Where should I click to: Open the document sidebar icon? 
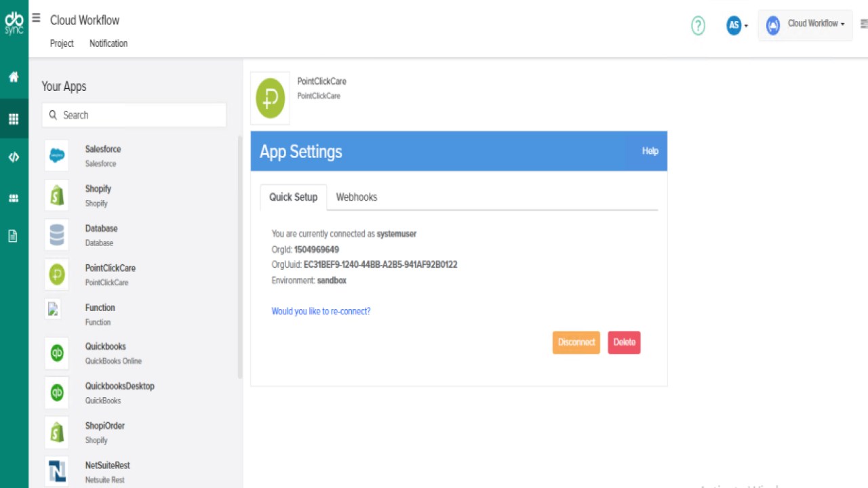pyautogui.click(x=13, y=237)
